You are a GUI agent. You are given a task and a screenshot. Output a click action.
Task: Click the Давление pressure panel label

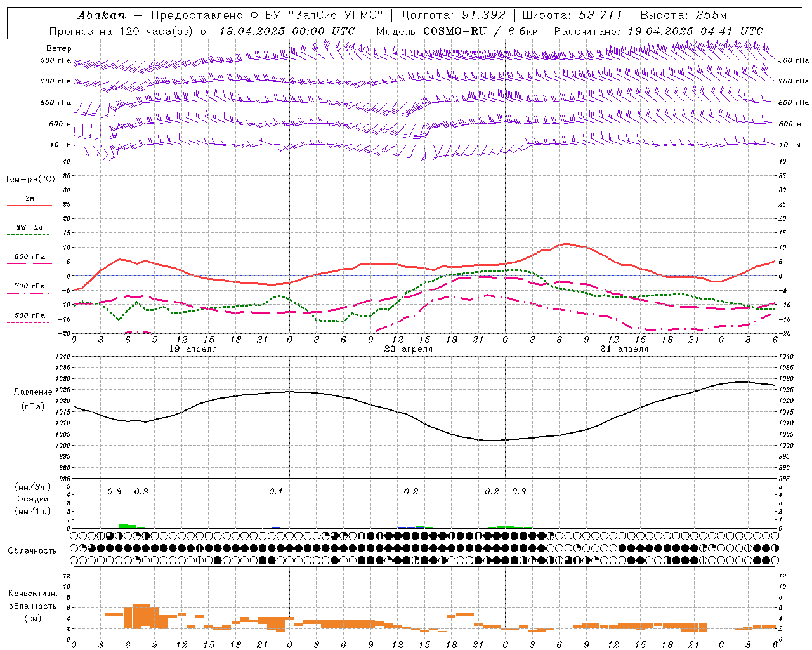click(33, 392)
